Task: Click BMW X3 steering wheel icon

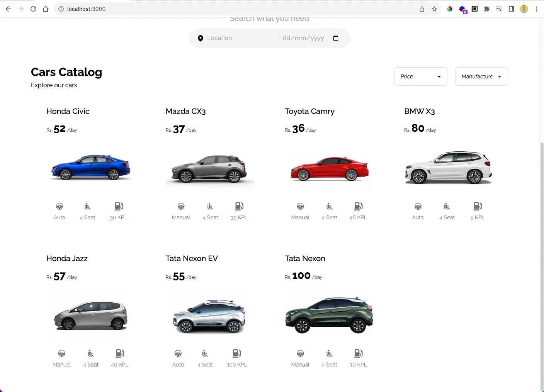Action: [x=418, y=206]
